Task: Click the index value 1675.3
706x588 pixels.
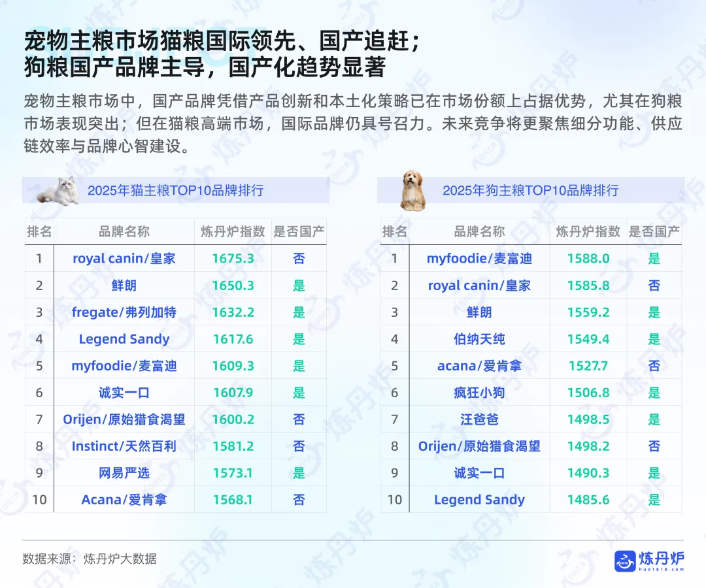Action: tap(233, 259)
